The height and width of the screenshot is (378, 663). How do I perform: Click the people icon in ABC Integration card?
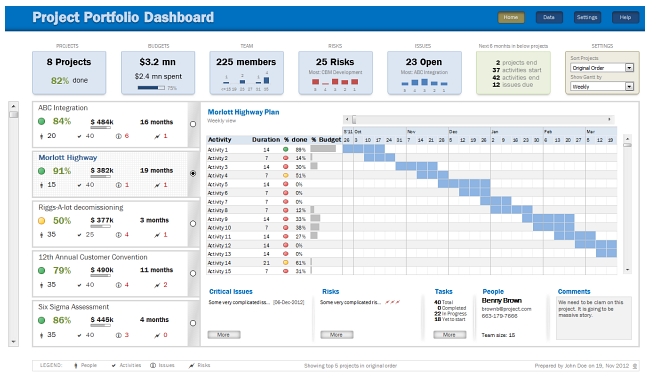(x=41, y=136)
